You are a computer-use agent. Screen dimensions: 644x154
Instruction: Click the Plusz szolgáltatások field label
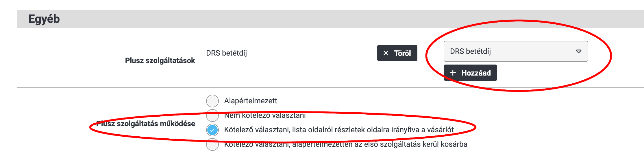tap(160, 60)
